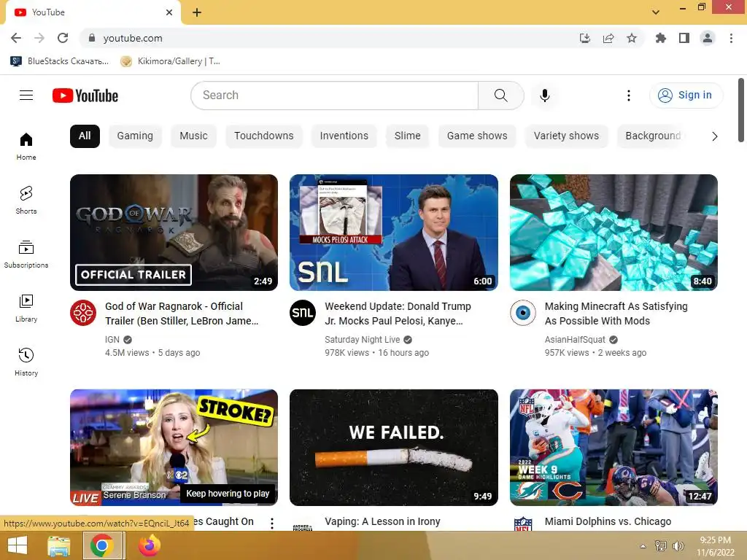Select the Inventions filter chip
The width and height of the screenshot is (747, 560).
(344, 136)
